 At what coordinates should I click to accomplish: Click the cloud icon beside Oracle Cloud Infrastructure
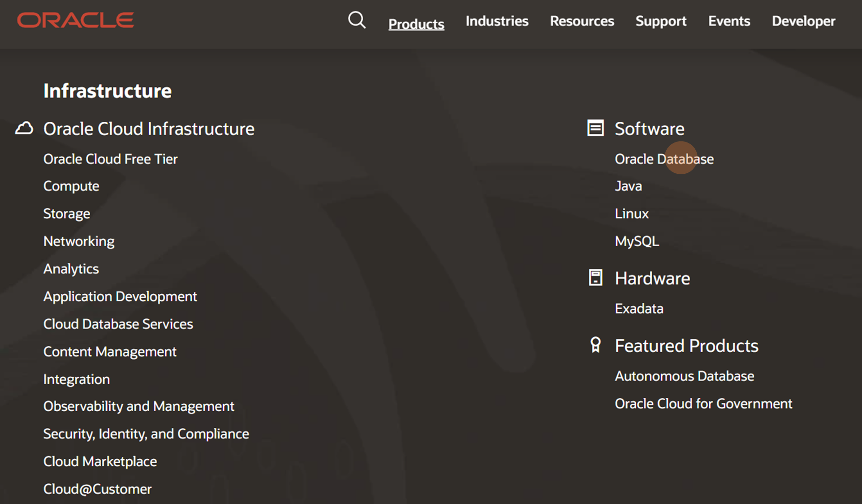tap(24, 129)
